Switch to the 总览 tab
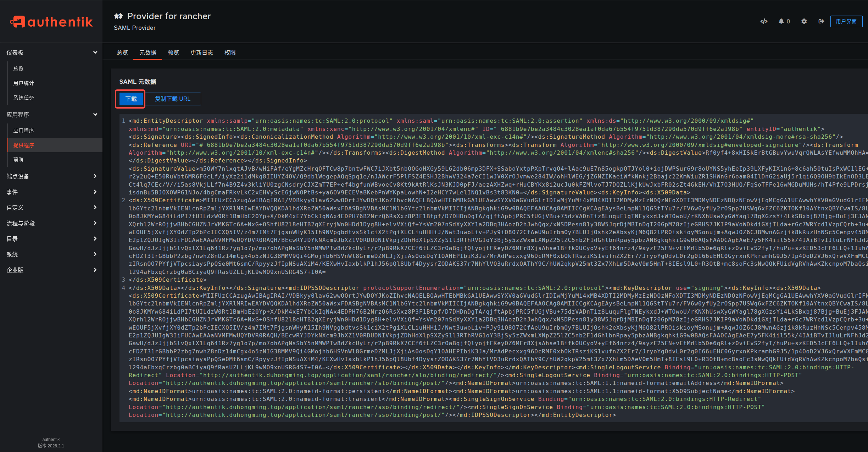 click(x=122, y=53)
